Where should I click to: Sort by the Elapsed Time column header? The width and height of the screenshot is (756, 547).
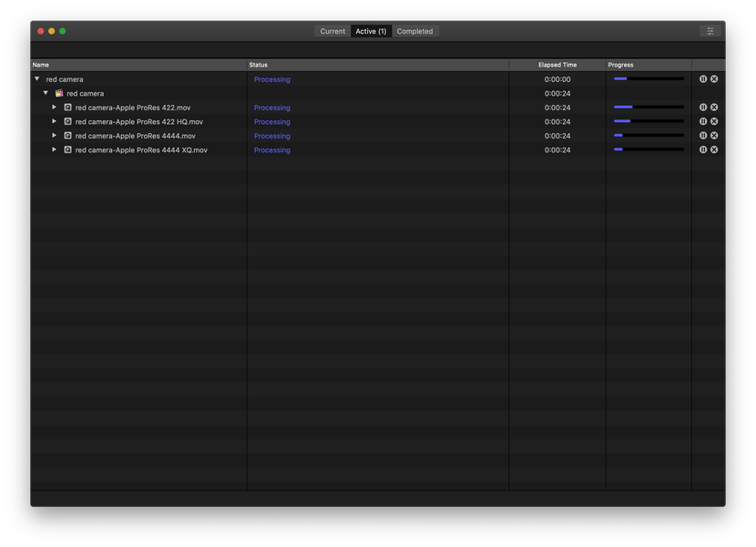(557, 65)
